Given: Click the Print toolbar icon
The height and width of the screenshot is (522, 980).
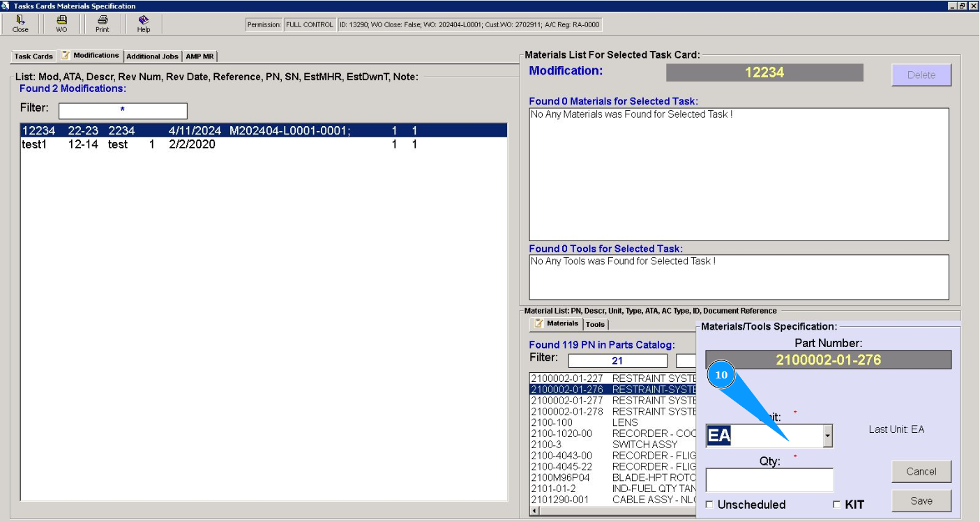Looking at the screenshot, I should (103, 24).
